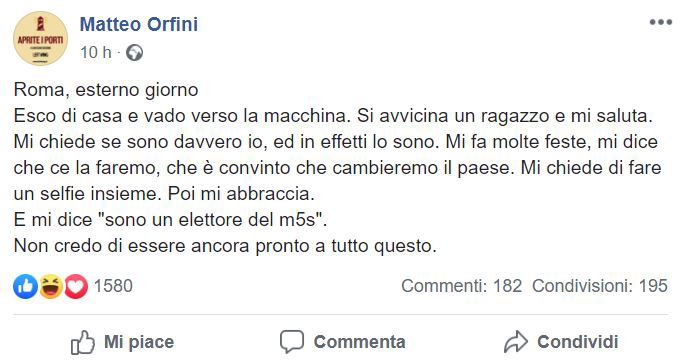This screenshot has height=360, width=681.
Task: Open the 1580 reactions count list
Action: click(x=113, y=286)
